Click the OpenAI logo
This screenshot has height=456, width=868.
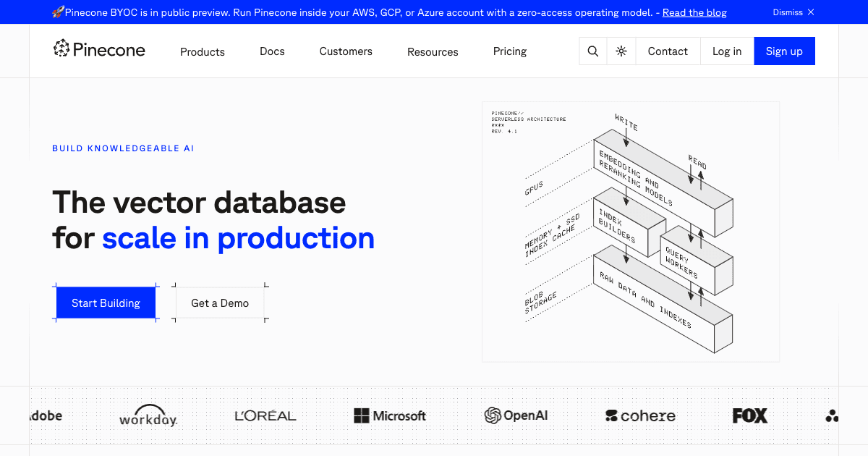click(x=516, y=415)
